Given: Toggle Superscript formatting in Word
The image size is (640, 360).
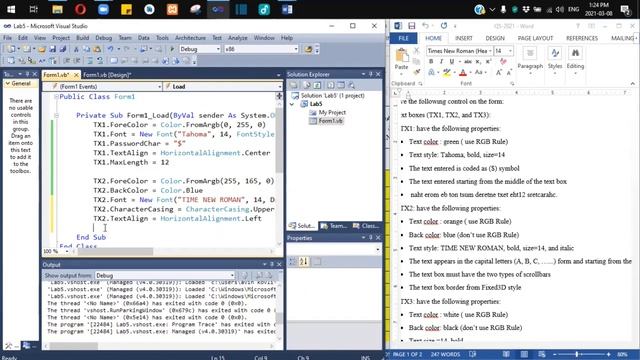Looking at the screenshot, I should tap(488, 62).
